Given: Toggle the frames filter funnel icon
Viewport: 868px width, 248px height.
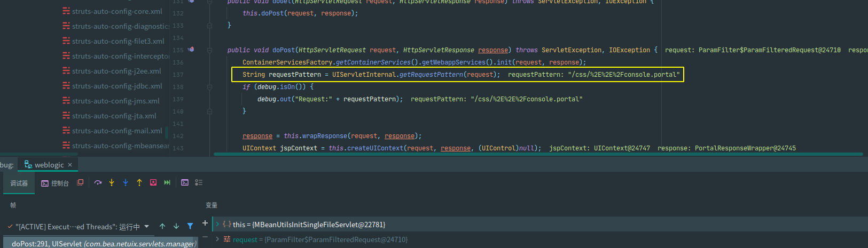Looking at the screenshot, I should [x=190, y=226].
